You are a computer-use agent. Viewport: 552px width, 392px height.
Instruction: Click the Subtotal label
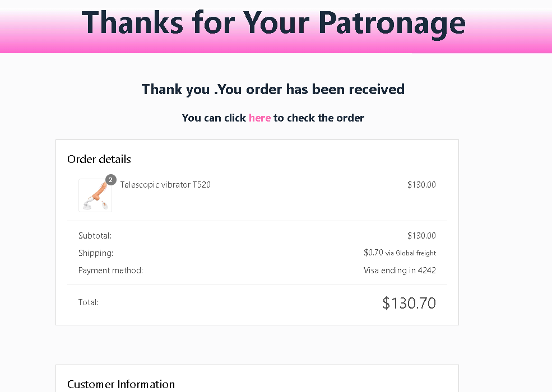tap(95, 236)
